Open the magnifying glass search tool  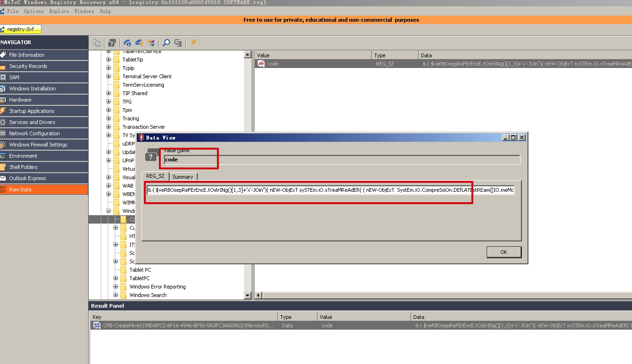tap(166, 43)
